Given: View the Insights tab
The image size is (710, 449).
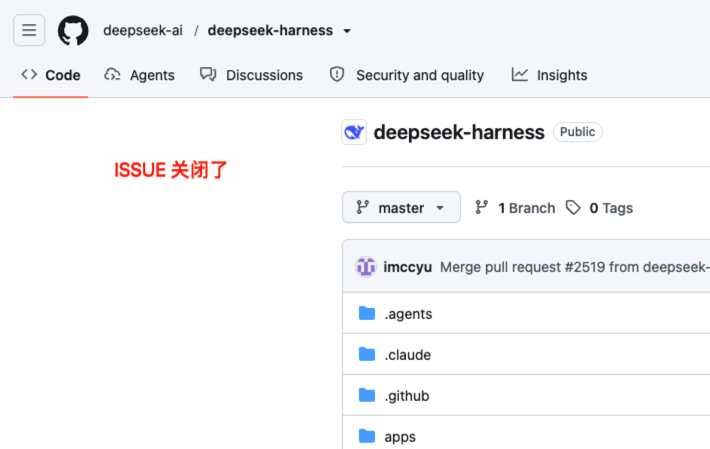Looking at the screenshot, I should 549,75.
